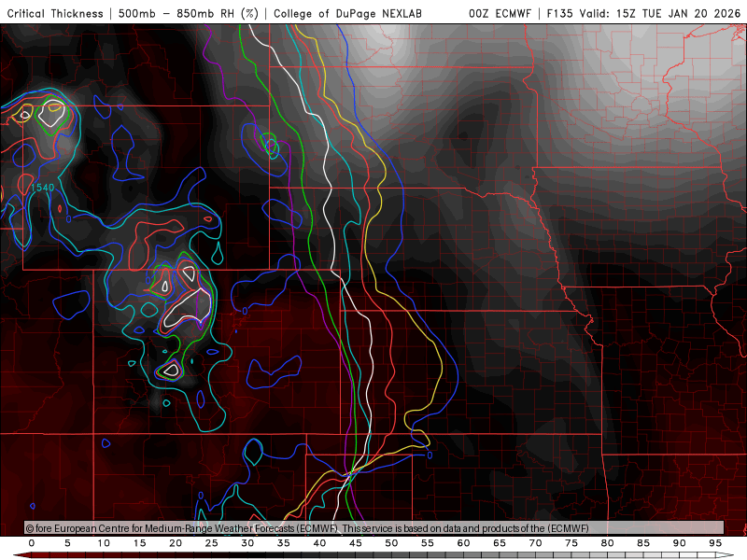
Task: Select the '20' value on the RH scale
Action: tap(176, 543)
